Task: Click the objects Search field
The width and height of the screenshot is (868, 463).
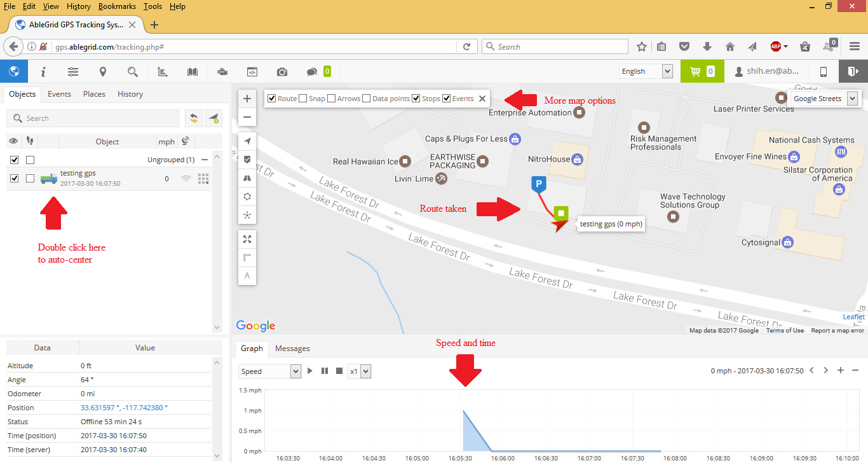Action: click(x=93, y=118)
